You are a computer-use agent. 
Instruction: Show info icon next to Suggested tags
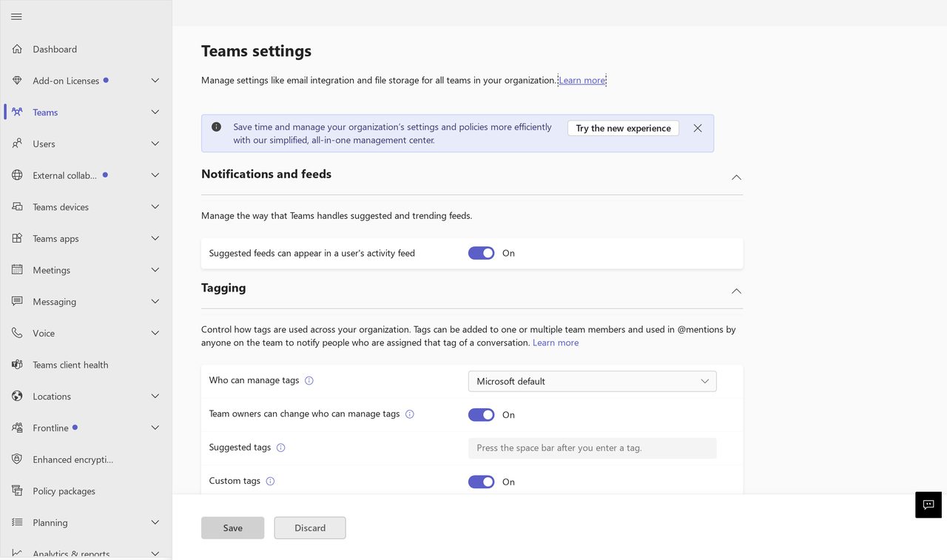[x=280, y=448]
